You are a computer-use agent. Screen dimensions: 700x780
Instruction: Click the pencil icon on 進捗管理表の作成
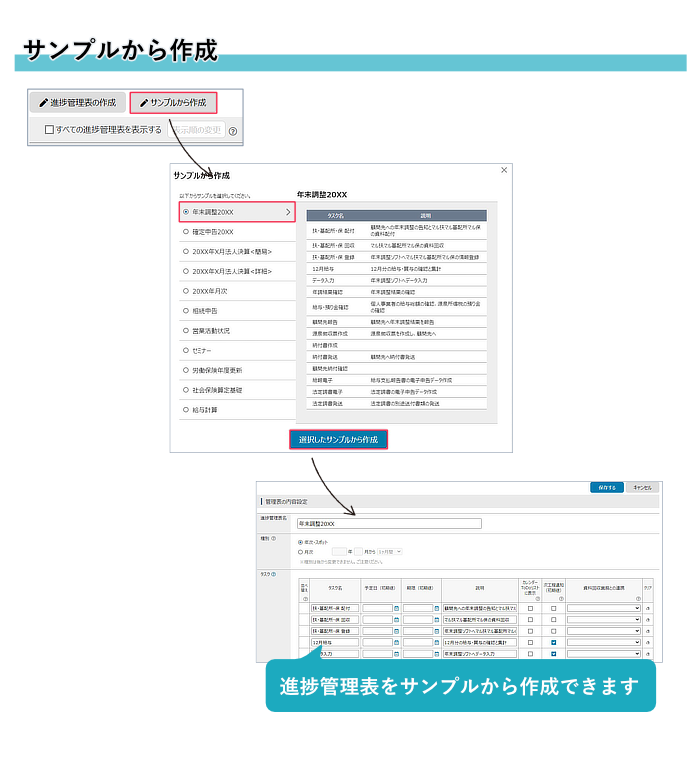click(43, 103)
